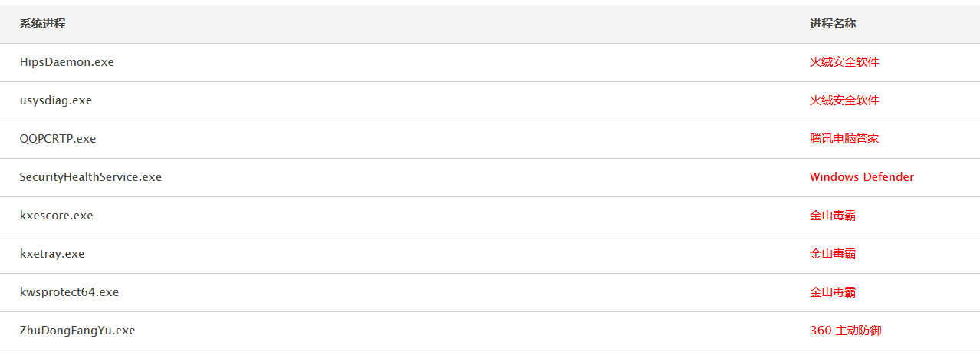Click 金山毒霸 label in kwsprotect64.exe row
This screenshot has width=980, height=362.
[x=833, y=292]
